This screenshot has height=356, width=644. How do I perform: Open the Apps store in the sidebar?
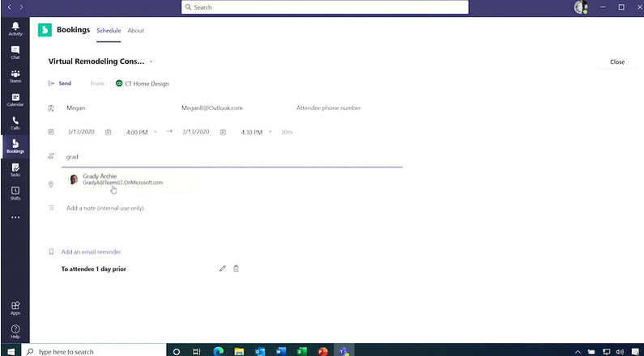15,308
